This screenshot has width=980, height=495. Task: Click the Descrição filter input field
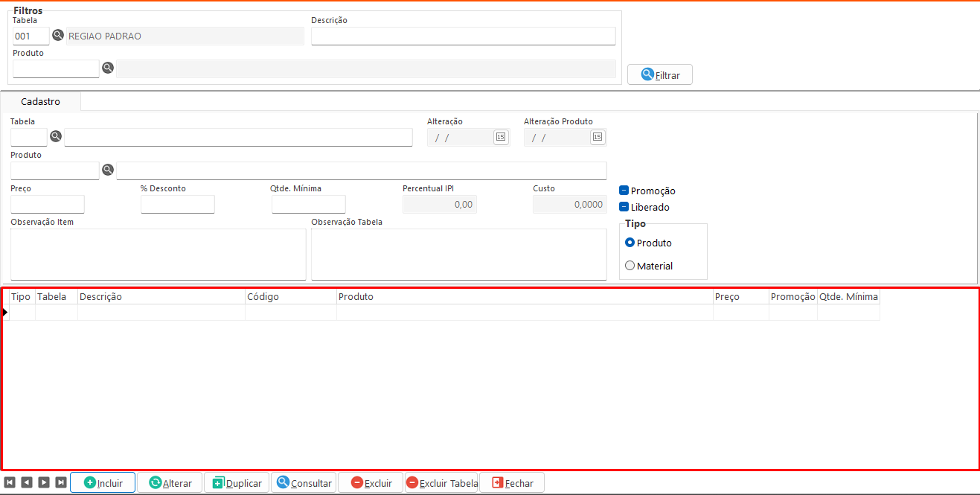463,36
